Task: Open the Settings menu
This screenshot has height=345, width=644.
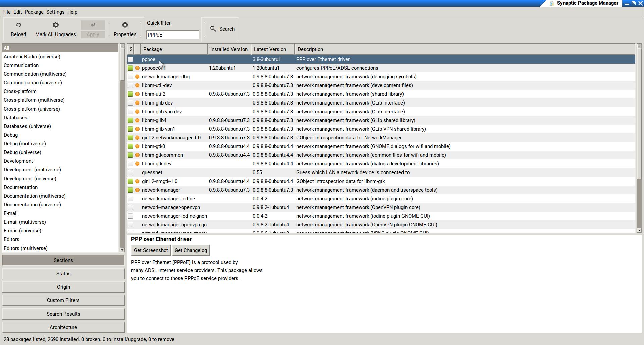Action: point(55,12)
